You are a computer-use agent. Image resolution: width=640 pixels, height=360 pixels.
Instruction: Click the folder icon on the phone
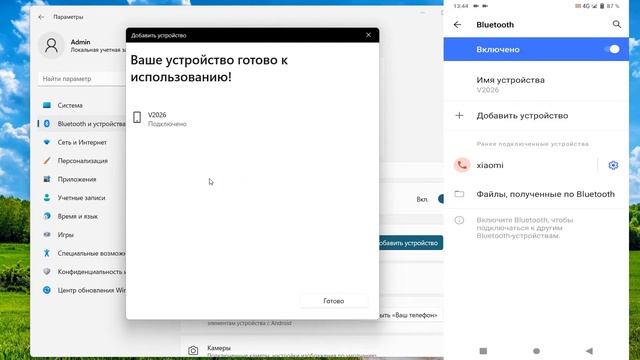(x=459, y=194)
